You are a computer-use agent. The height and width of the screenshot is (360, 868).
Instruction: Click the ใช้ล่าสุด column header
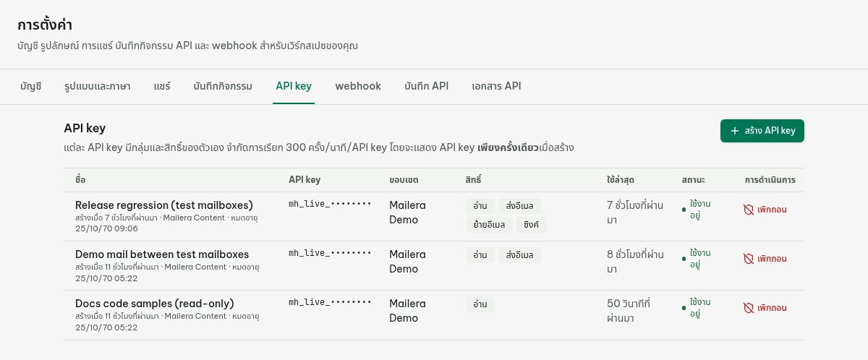click(622, 179)
